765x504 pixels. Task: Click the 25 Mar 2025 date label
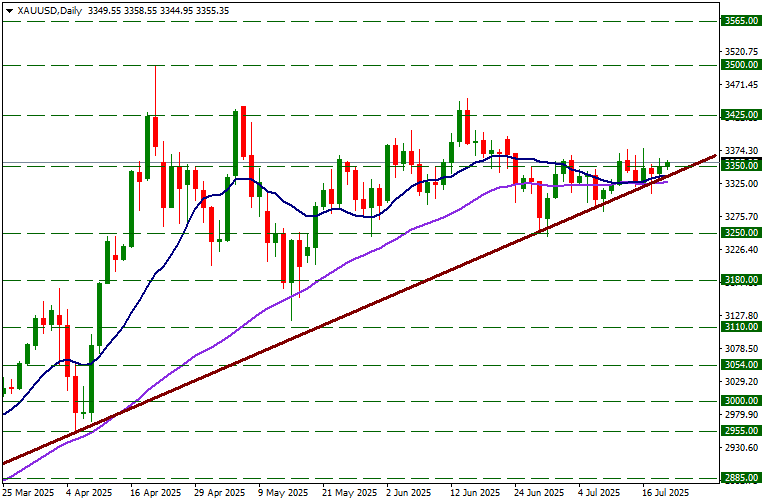(x=28, y=493)
